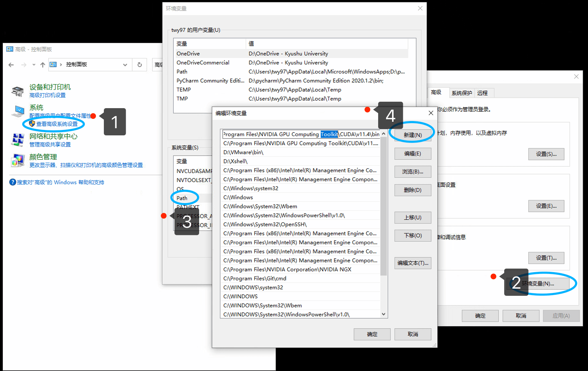The image size is (588, 371).
Task: Select C:\Windows\system32 path entry
Action: coord(300,188)
